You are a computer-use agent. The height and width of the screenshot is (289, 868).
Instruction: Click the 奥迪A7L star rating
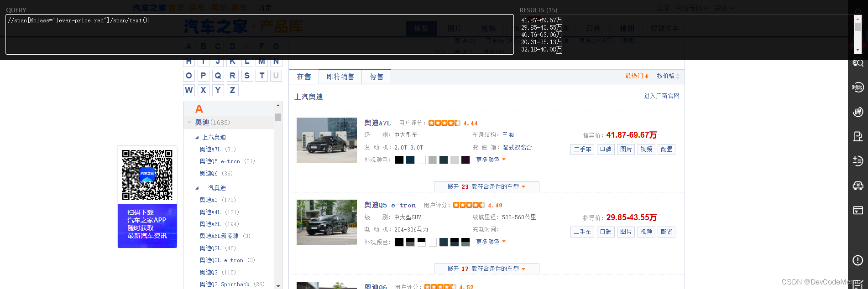[x=444, y=123]
